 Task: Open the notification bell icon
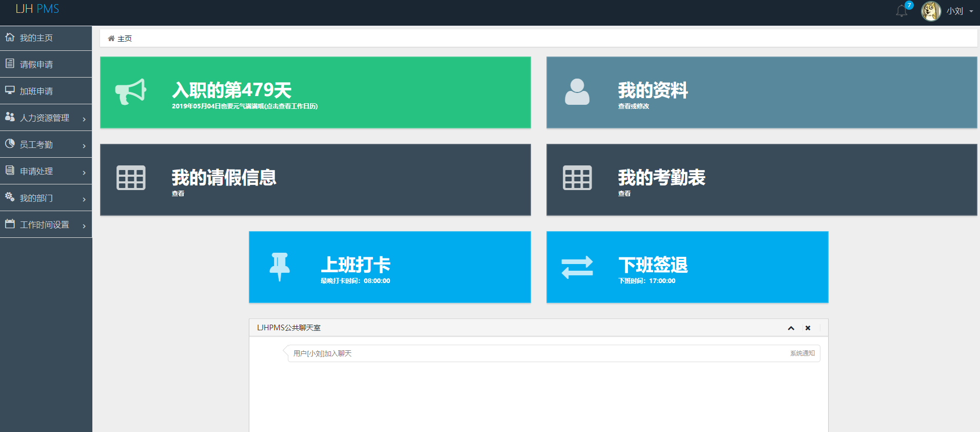click(x=901, y=11)
